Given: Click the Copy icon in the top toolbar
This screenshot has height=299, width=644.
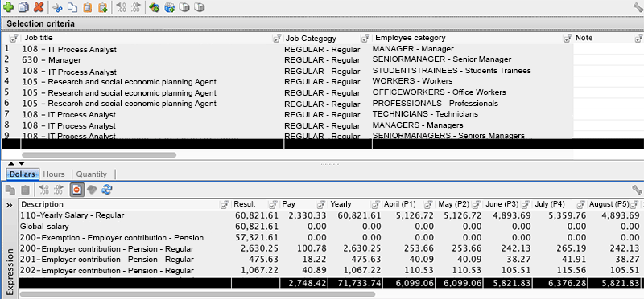Looking at the screenshot, I should click(x=72, y=7).
